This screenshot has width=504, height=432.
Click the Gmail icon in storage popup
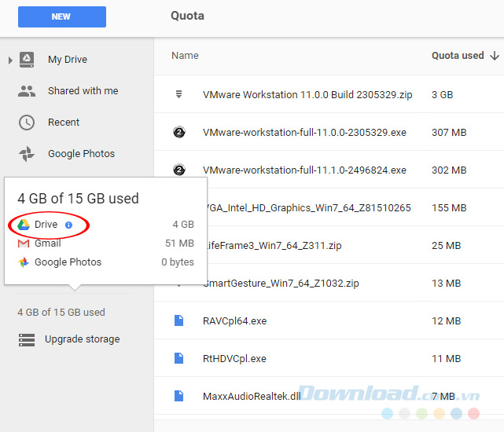24,243
